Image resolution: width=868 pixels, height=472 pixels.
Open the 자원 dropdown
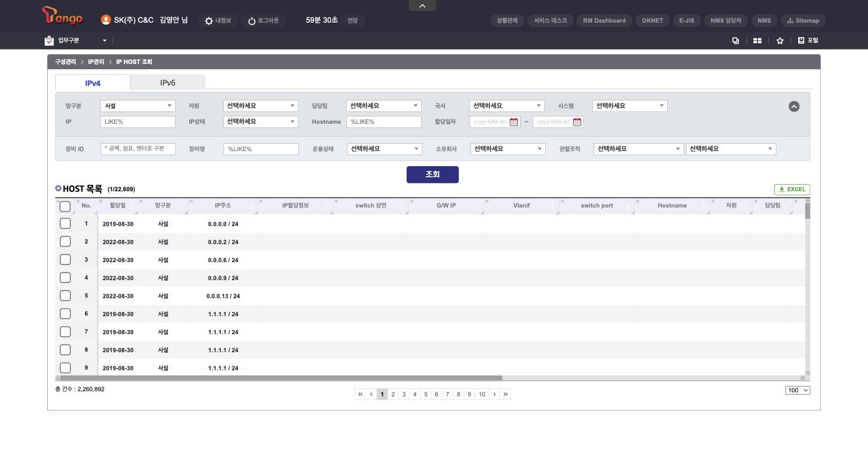coord(261,106)
